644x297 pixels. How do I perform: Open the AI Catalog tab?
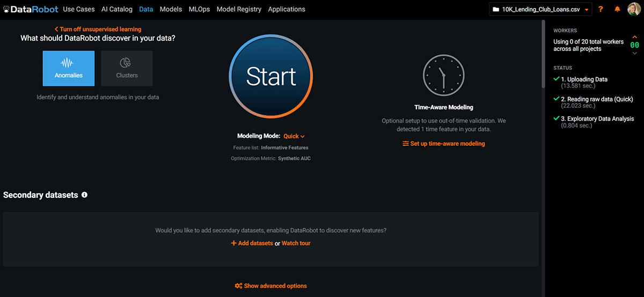pyautogui.click(x=117, y=9)
